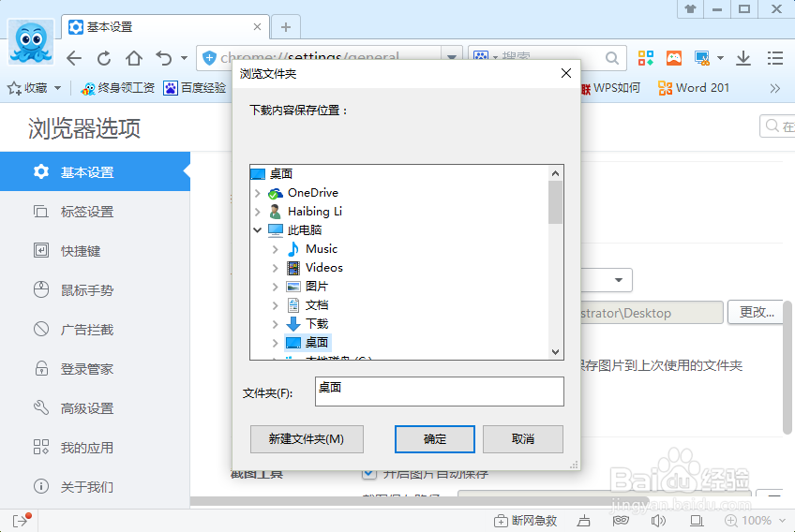Confirm with the 确定 button
This screenshot has height=532, width=795.
pos(434,438)
